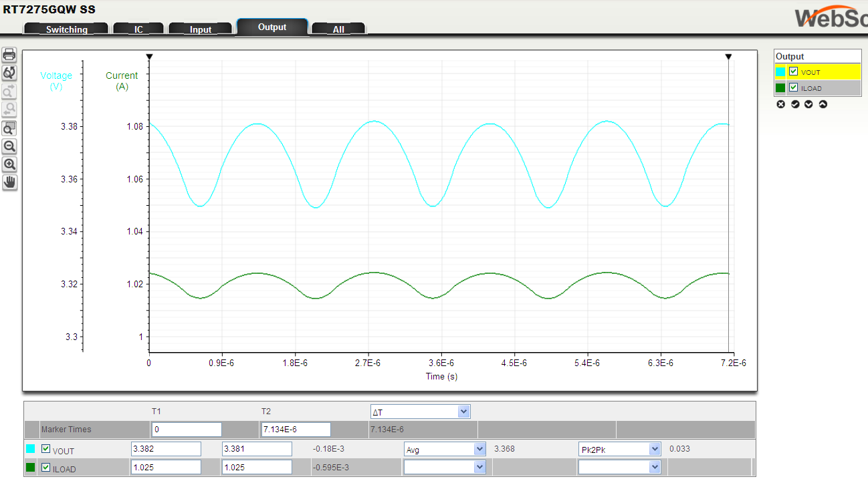Image resolution: width=868 pixels, height=481 pixels.
Task: Click the Refresh plot icon
Action: click(x=9, y=72)
